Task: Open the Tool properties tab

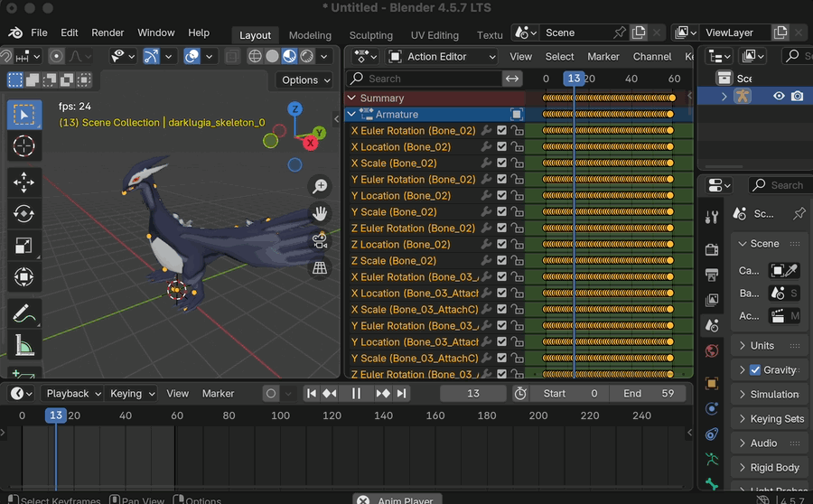Action: pyautogui.click(x=712, y=218)
